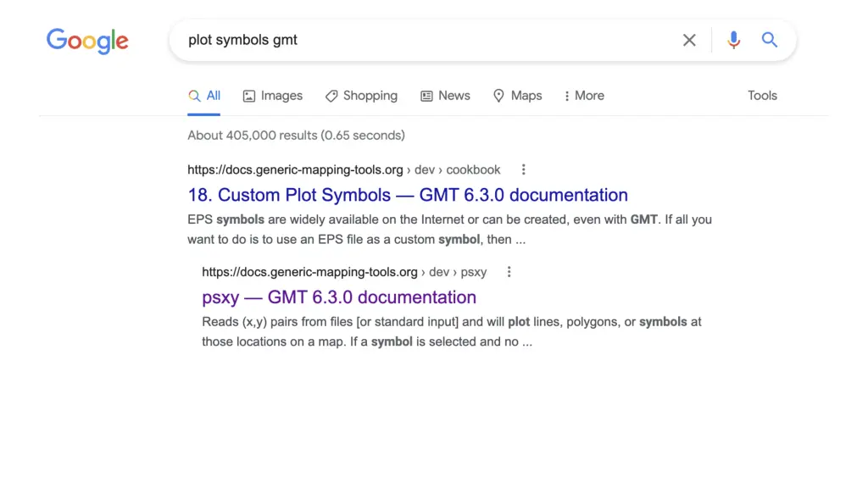Screen dimensions: 868x488
Task: Click the Shopping tag icon
Action: 331,96
